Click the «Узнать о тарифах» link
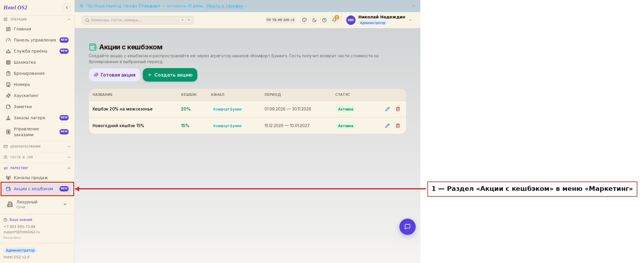 click(x=224, y=6)
